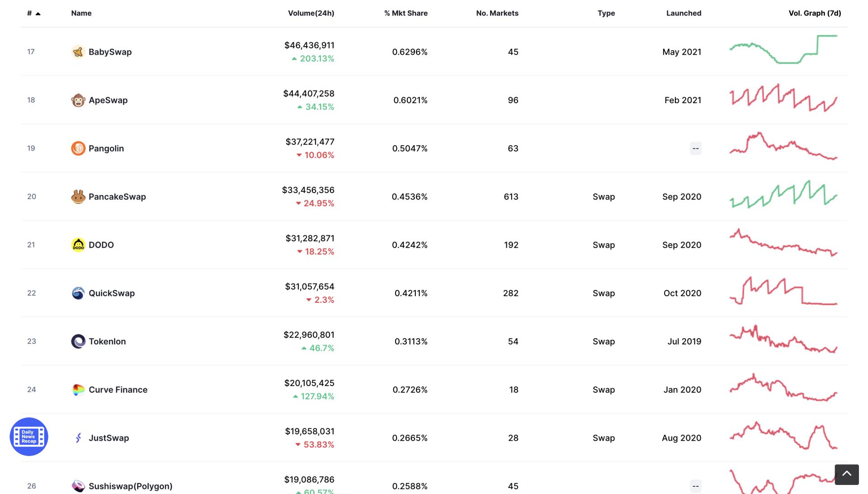The width and height of the screenshot is (868, 494).
Task: Click the QuickSwap dragon icon
Action: pyautogui.click(x=78, y=293)
